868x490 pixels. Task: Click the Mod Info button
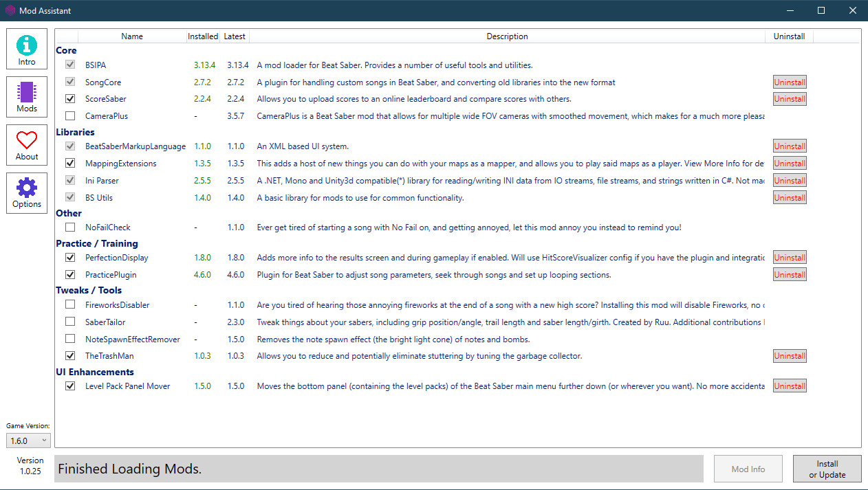click(x=748, y=469)
